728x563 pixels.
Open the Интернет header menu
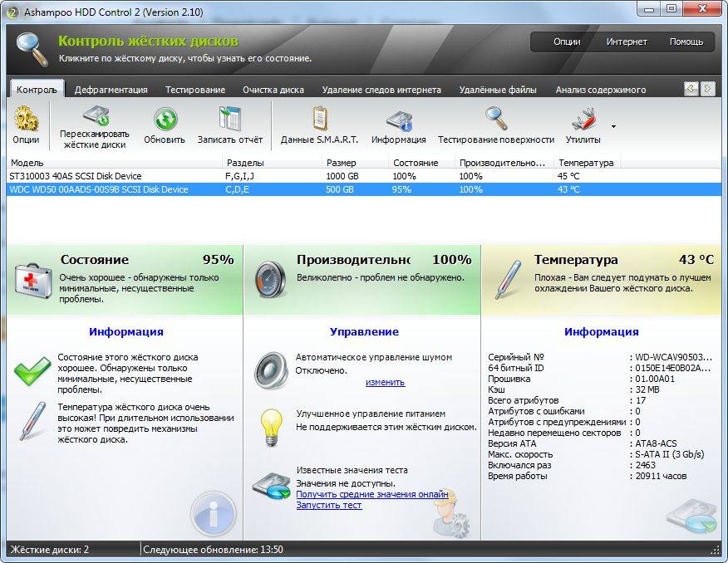tap(627, 42)
